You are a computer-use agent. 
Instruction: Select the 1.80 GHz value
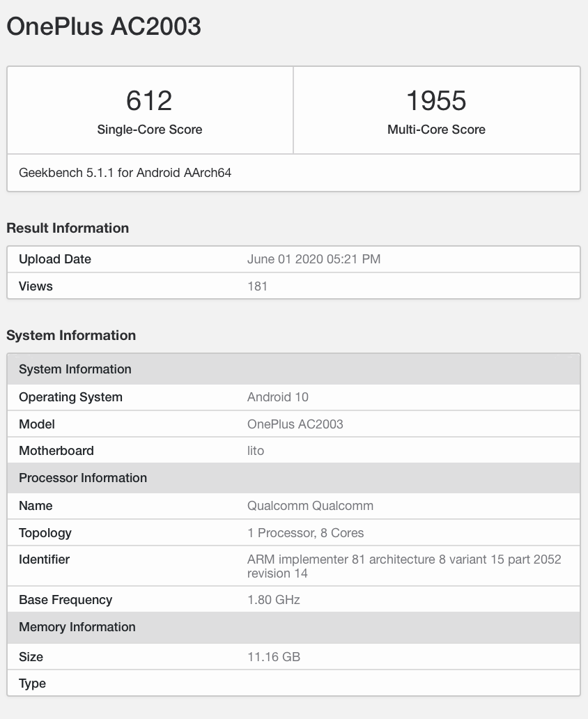[x=273, y=600]
